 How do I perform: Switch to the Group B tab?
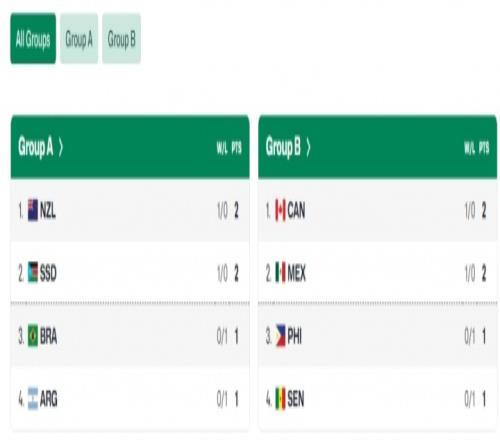(x=121, y=38)
